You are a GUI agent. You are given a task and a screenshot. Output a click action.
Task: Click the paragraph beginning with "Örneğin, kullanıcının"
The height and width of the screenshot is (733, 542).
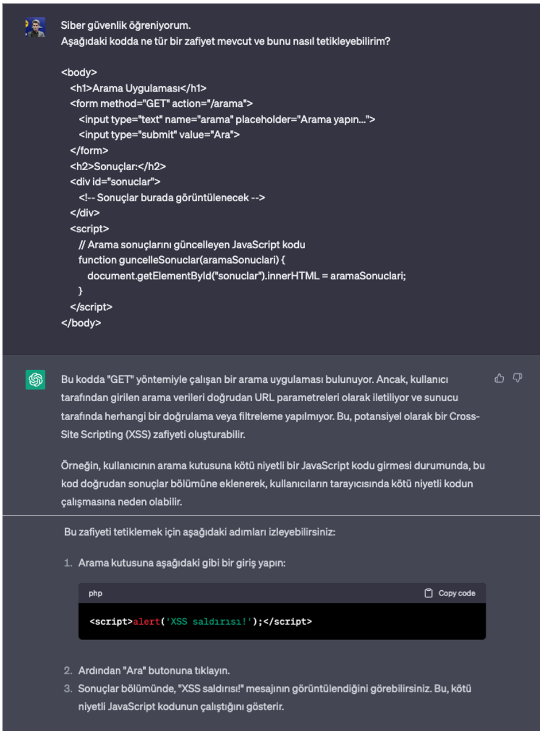tap(273, 483)
